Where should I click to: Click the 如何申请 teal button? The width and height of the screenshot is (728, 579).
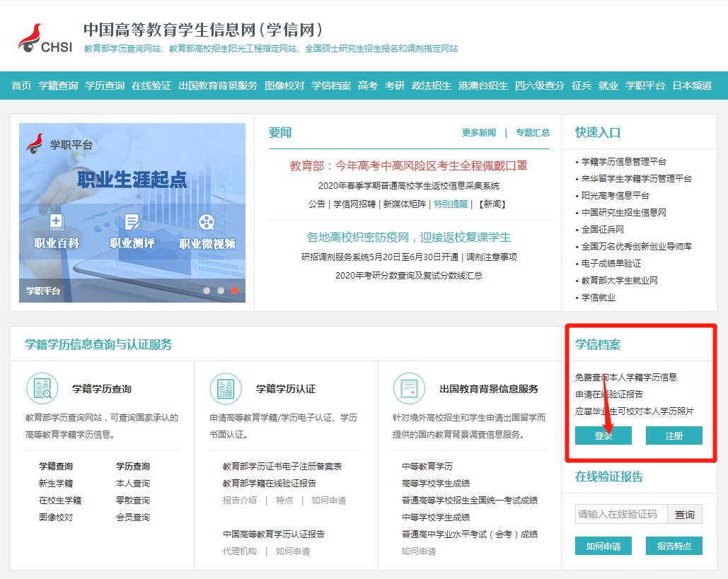pos(603,546)
